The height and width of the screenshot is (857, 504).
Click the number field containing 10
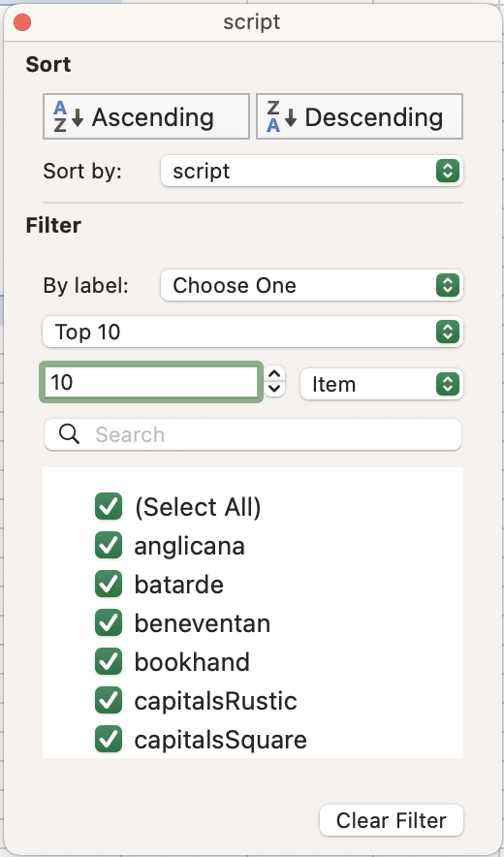click(x=151, y=382)
